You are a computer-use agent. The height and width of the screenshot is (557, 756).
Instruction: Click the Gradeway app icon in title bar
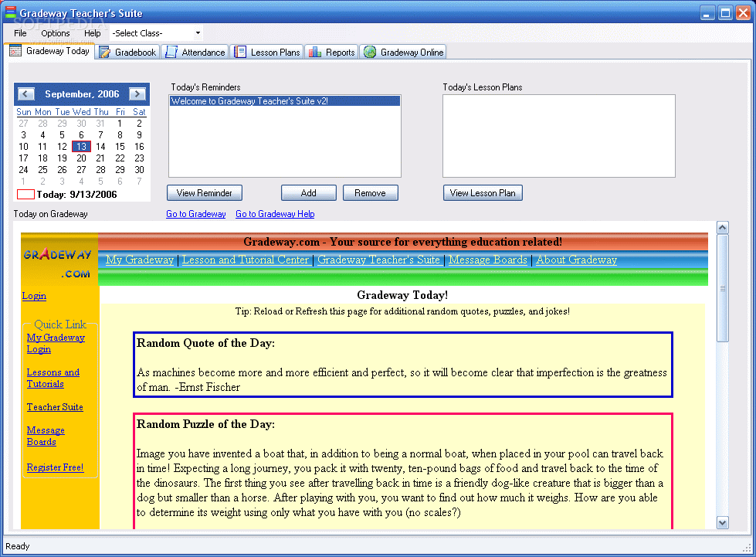pyautogui.click(x=10, y=12)
